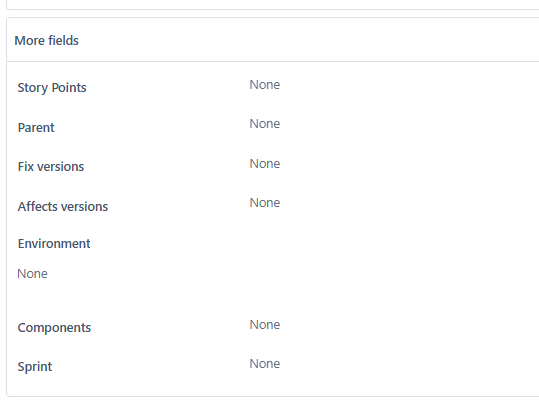
Task: Click the Parent field label
Action: pyautogui.click(x=36, y=128)
